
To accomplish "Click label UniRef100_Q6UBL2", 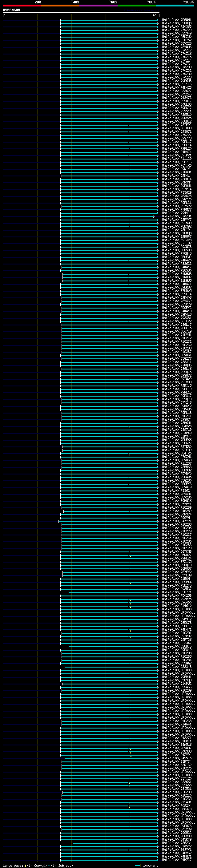I will [x=177, y=121].
